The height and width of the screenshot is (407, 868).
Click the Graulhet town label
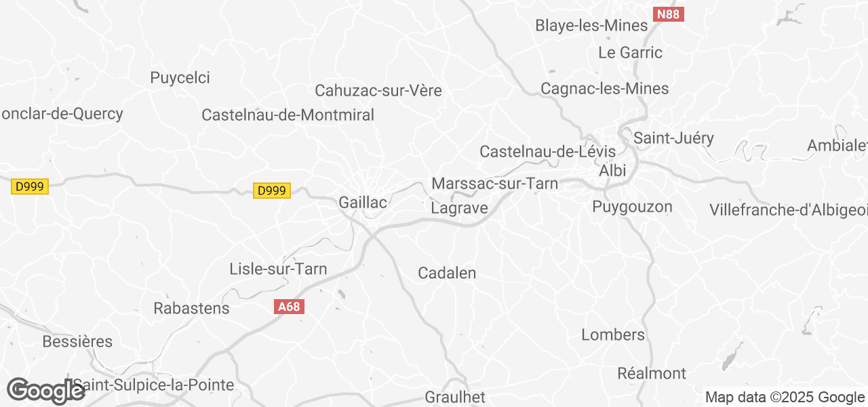pyautogui.click(x=455, y=398)
